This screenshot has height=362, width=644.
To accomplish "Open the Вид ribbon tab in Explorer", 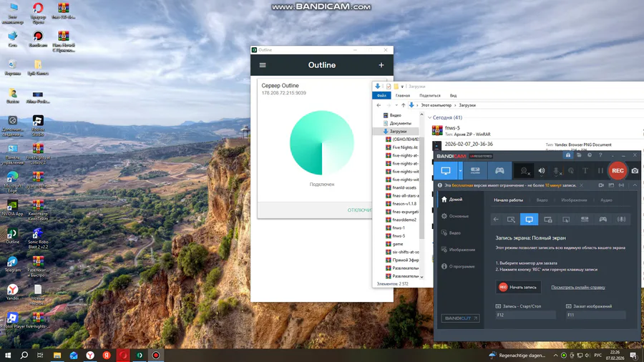I will coord(453,96).
